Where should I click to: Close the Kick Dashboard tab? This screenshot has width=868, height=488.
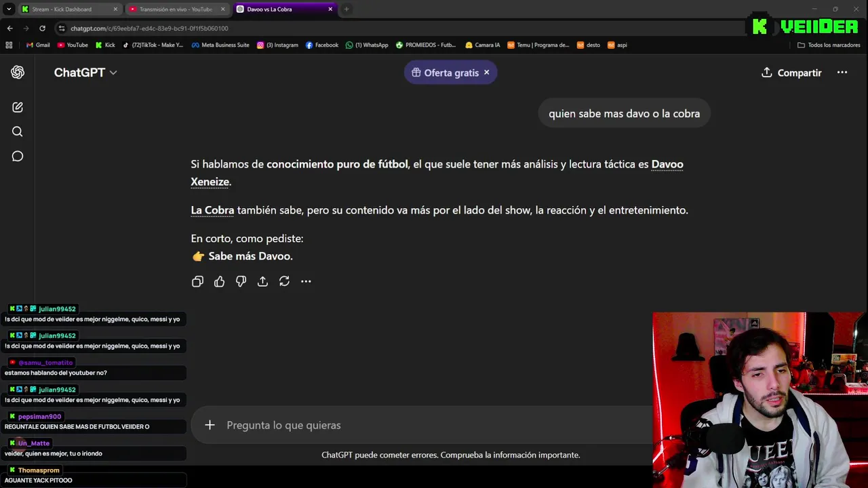[x=115, y=9]
